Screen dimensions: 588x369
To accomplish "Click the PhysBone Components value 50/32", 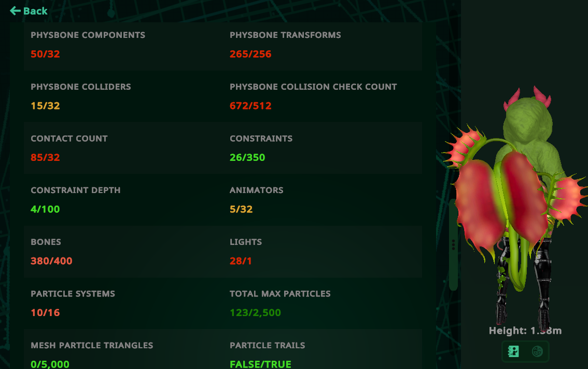I will coord(46,54).
